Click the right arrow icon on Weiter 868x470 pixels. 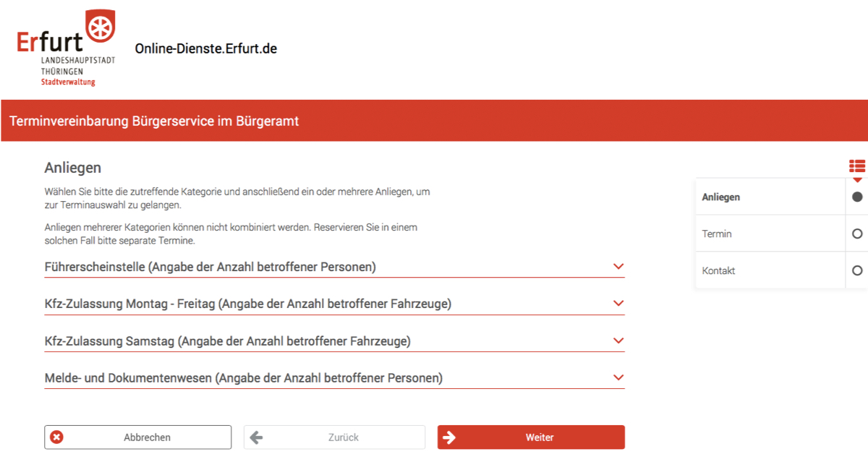[x=449, y=437]
